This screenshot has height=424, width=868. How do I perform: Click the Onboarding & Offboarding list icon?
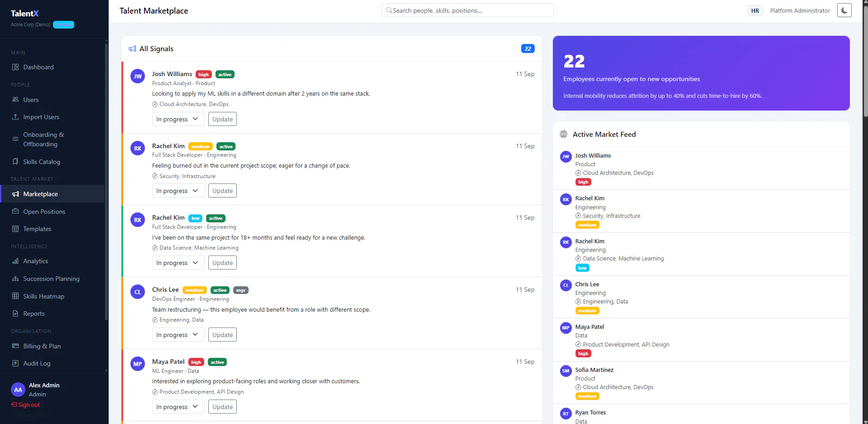[x=15, y=139]
